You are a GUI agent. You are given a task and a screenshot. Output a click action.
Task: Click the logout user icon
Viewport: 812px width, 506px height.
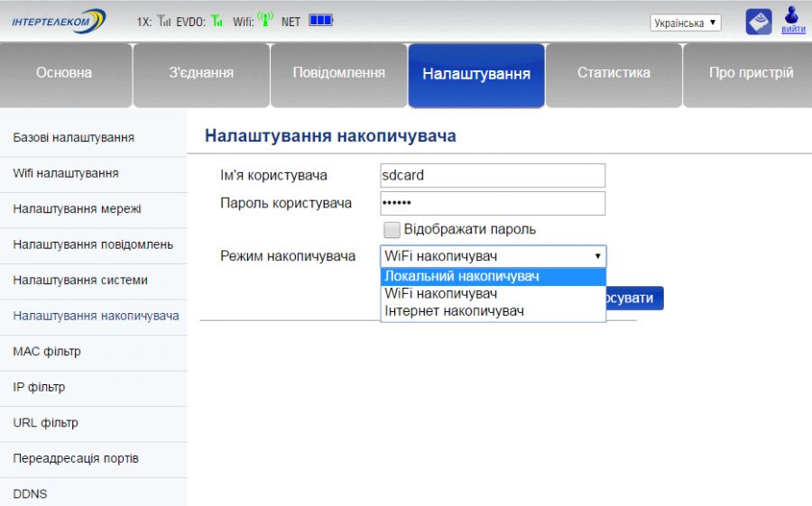792,15
